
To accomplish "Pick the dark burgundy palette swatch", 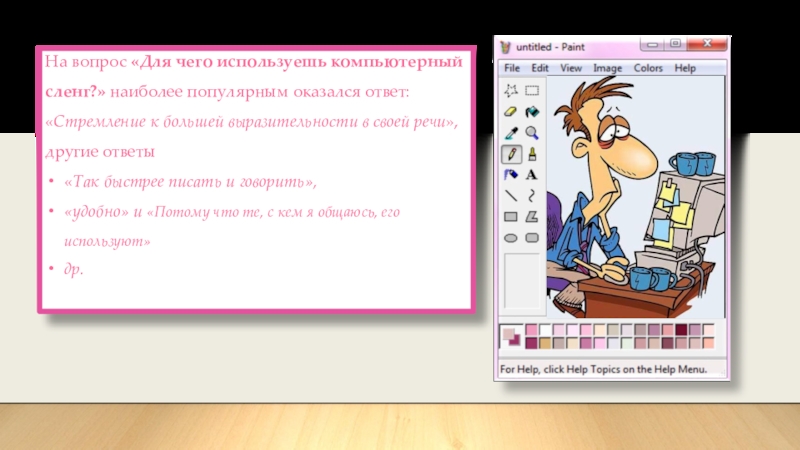I will pyautogui.click(x=681, y=330).
